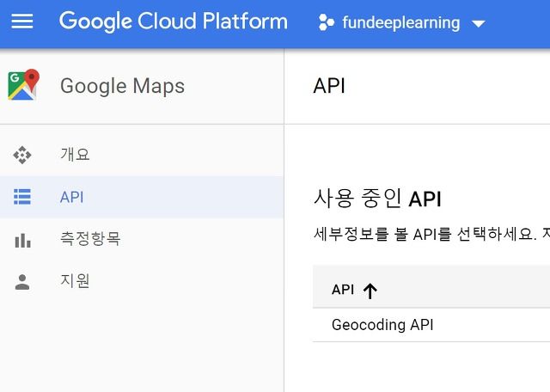
Task: Open the 개요 sidebar item
Action: [142, 155]
